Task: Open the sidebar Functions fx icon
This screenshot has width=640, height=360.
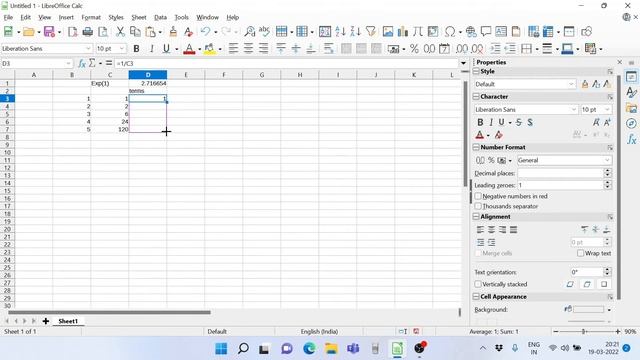Action: coord(631,139)
